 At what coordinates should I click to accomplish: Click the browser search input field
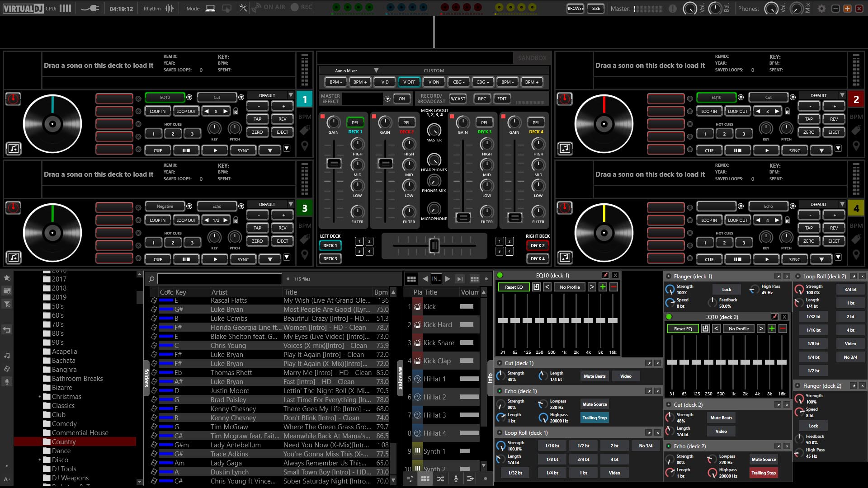pos(220,279)
